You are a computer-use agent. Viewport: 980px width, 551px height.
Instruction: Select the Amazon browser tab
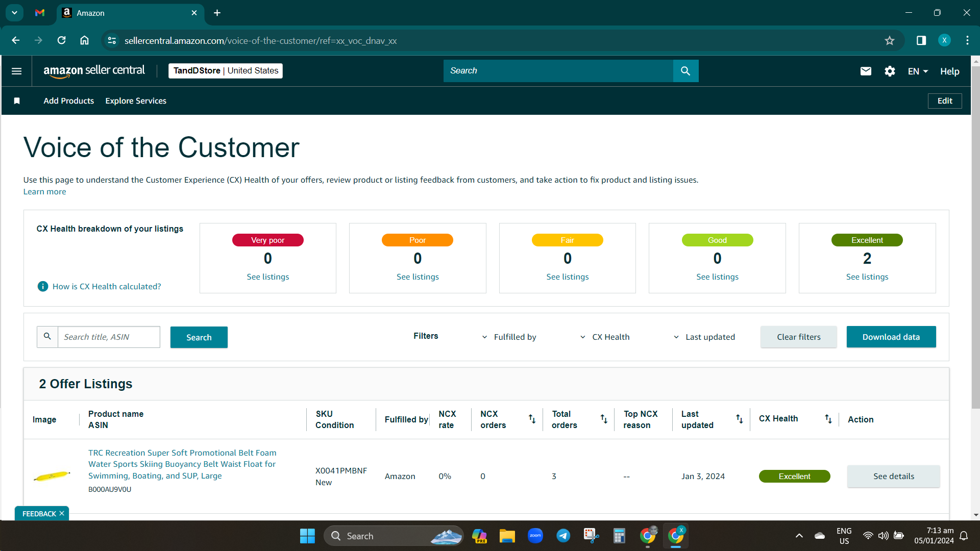tap(130, 13)
